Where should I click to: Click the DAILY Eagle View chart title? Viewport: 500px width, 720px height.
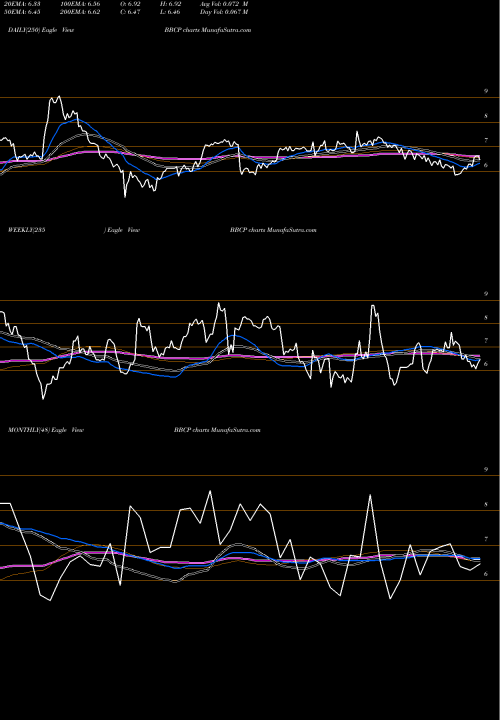click(41, 30)
